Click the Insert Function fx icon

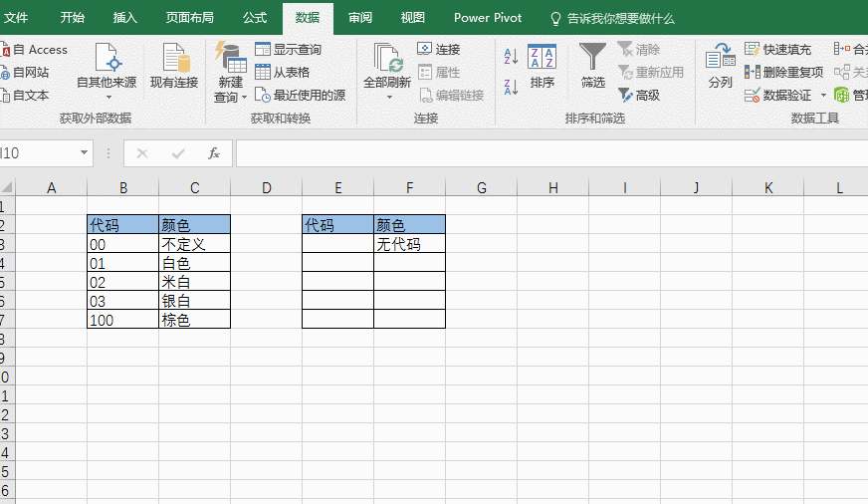[213, 153]
